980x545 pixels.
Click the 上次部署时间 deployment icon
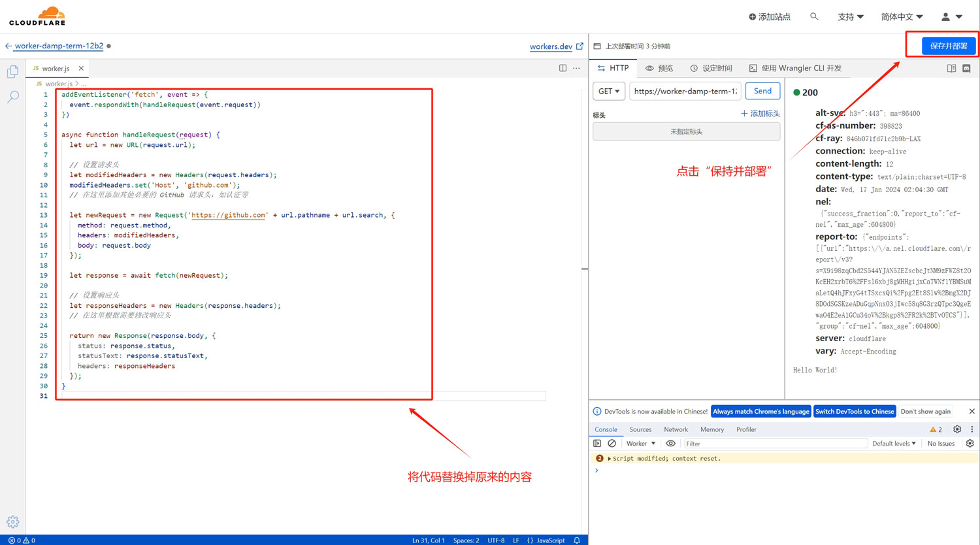pyautogui.click(x=597, y=46)
